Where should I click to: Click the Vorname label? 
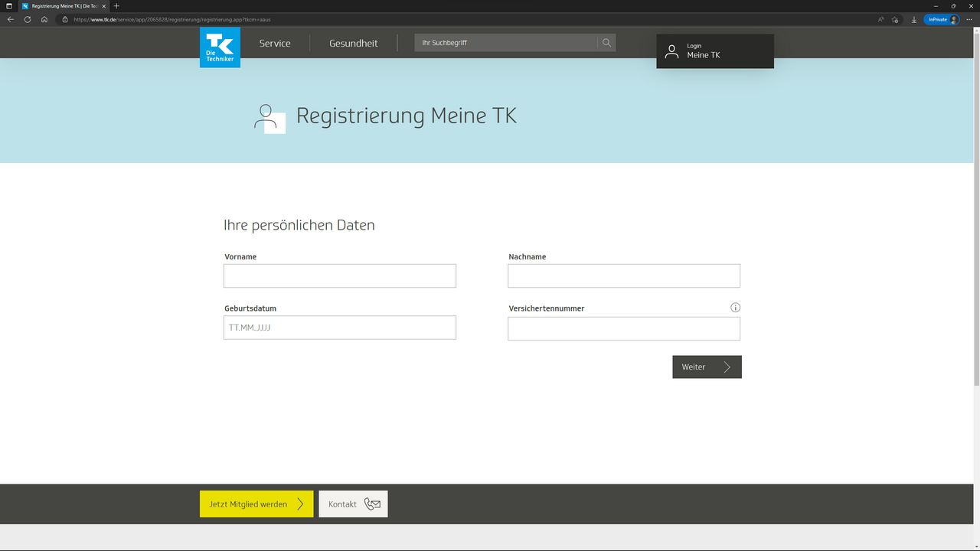click(x=240, y=257)
